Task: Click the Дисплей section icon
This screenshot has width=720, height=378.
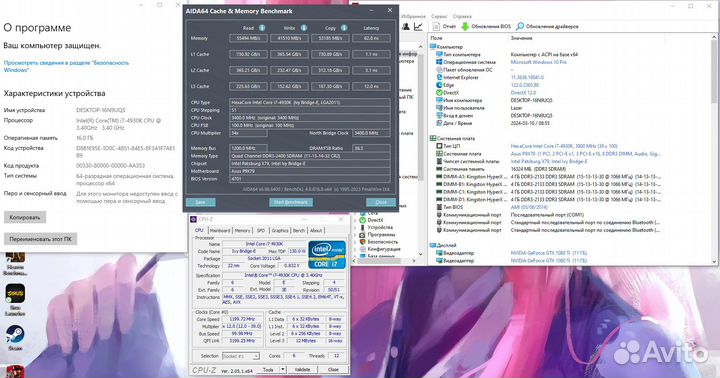Action: click(x=433, y=245)
